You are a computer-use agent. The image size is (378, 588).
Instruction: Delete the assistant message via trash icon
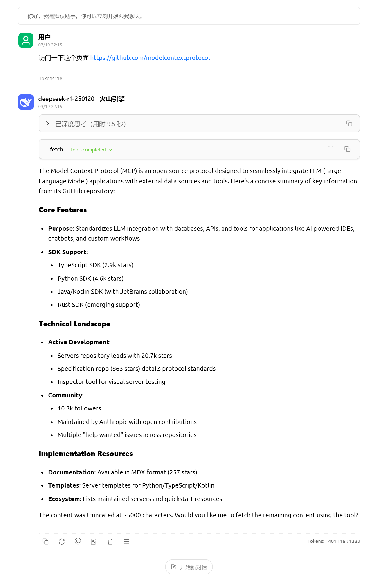pyautogui.click(x=110, y=541)
